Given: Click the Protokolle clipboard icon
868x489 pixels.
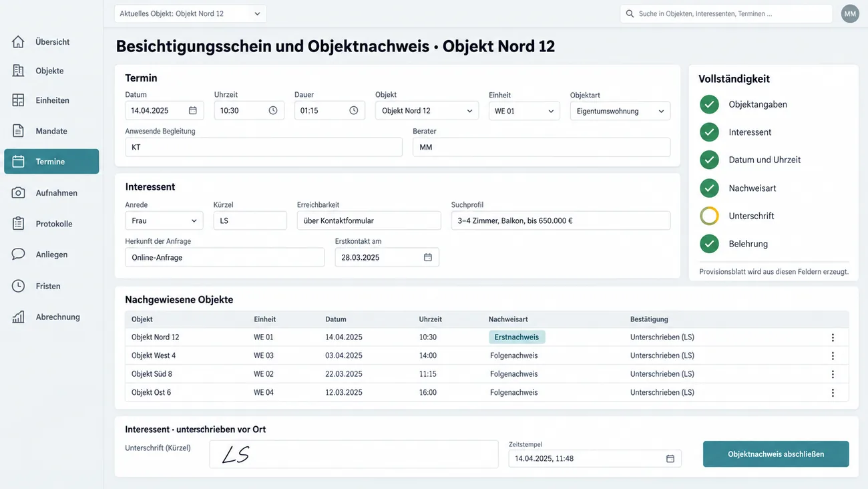Looking at the screenshot, I should 19,224.
